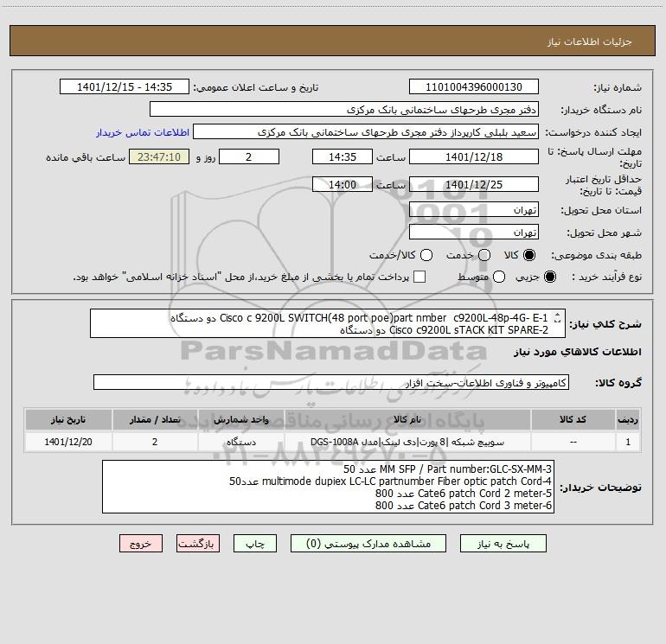Click the گروه کالا field
The width and height of the screenshot is (666, 644).
tap(331, 382)
